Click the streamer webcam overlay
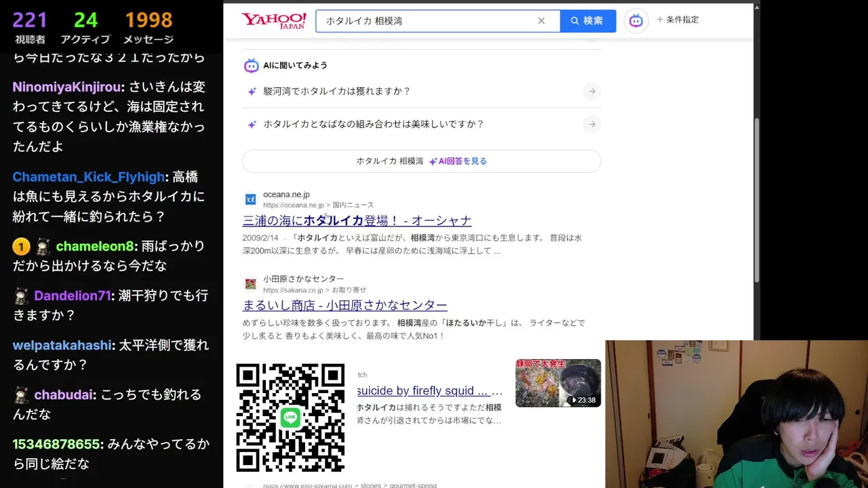 tap(736, 414)
